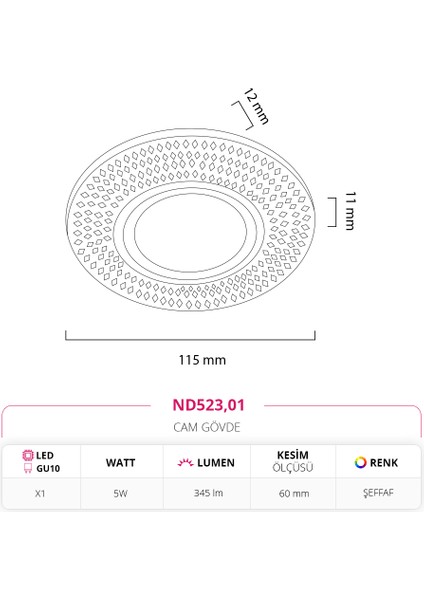
Task: Click the RENK color wheel icon
Action: tap(360, 463)
